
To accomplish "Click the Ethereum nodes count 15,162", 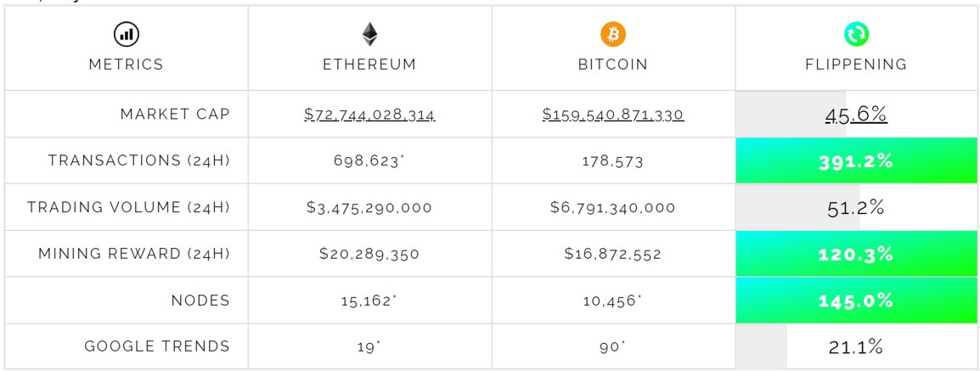I will (367, 301).
